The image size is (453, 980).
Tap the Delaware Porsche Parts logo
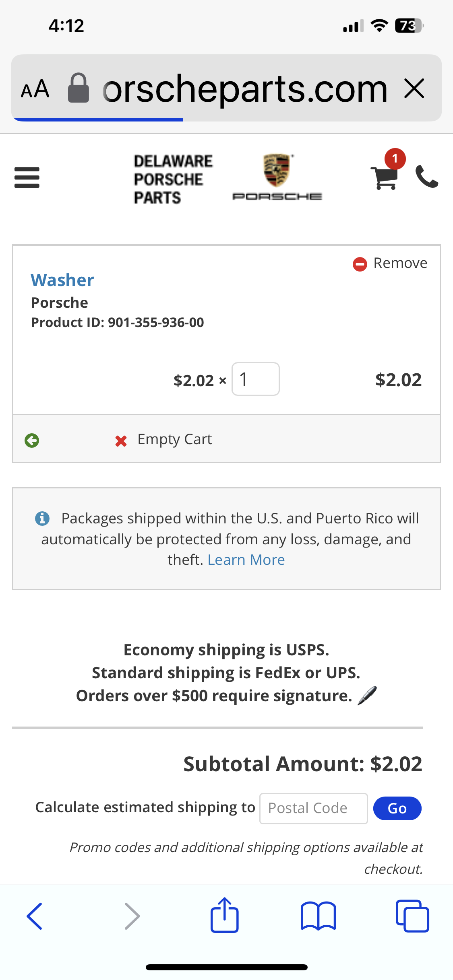[x=173, y=179]
